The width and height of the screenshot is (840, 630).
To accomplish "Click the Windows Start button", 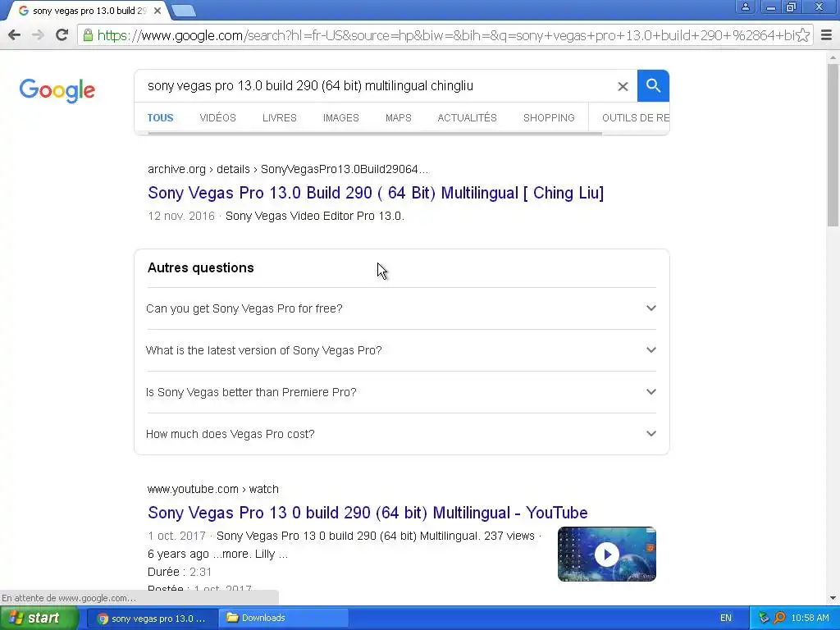I will tap(39, 618).
